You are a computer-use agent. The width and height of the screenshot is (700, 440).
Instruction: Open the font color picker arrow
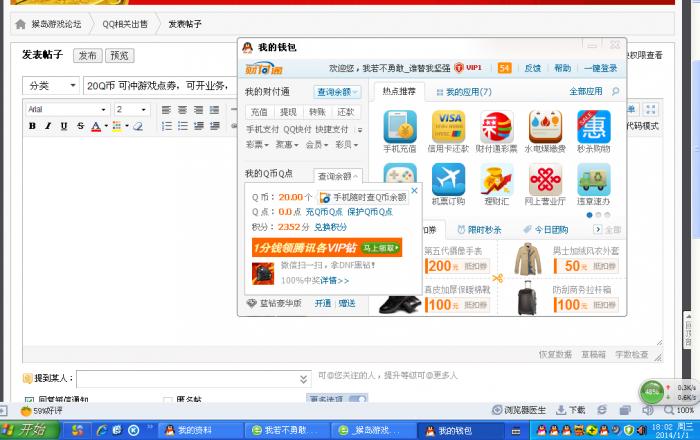click(x=106, y=126)
